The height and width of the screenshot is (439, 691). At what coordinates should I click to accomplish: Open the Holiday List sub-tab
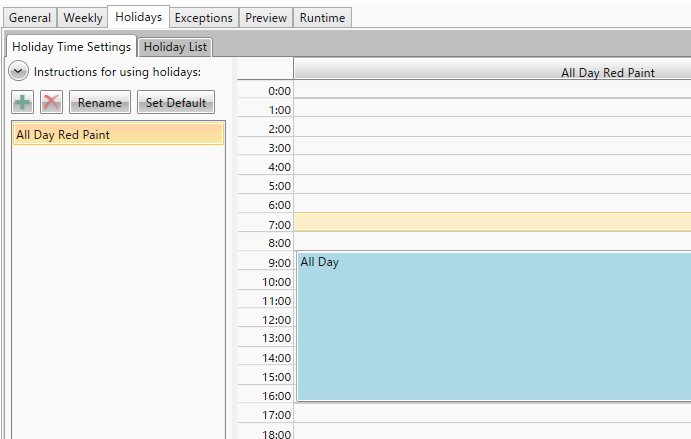point(175,47)
